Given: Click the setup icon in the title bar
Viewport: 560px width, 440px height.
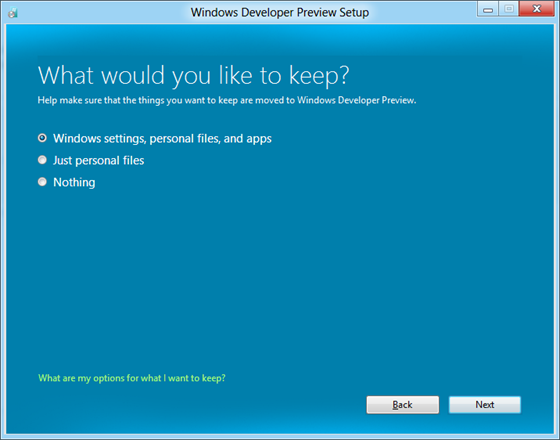Looking at the screenshot, I should pyautogui.click(x=13, y=13).
